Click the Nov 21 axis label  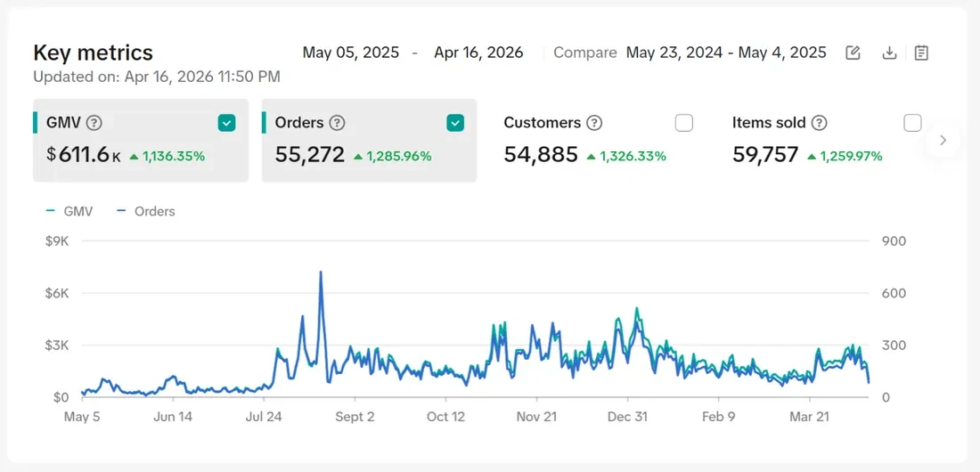[x=537, y=417]
